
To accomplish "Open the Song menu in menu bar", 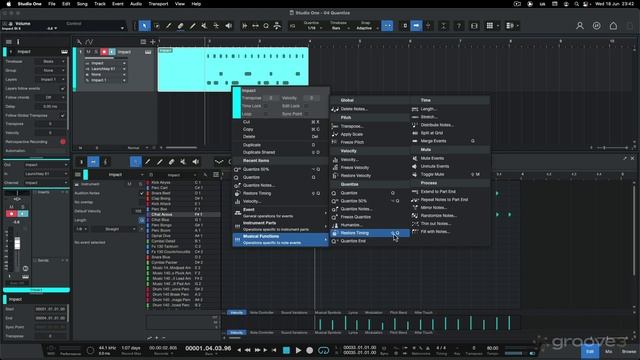I will [82, 4].
